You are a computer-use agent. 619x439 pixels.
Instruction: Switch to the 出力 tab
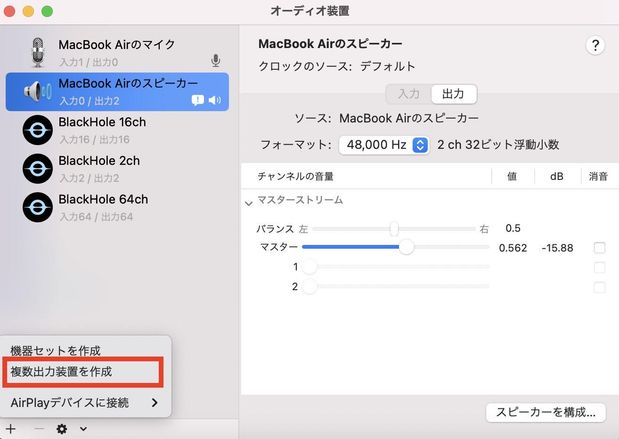[x=454, y=94]
